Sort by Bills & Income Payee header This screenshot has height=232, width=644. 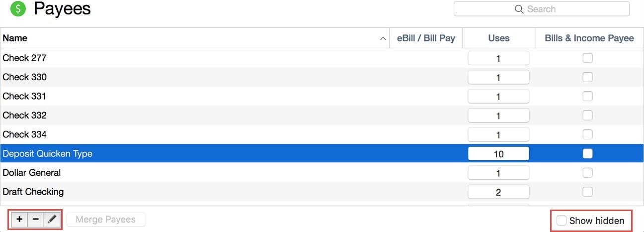(x=589, y=38)
